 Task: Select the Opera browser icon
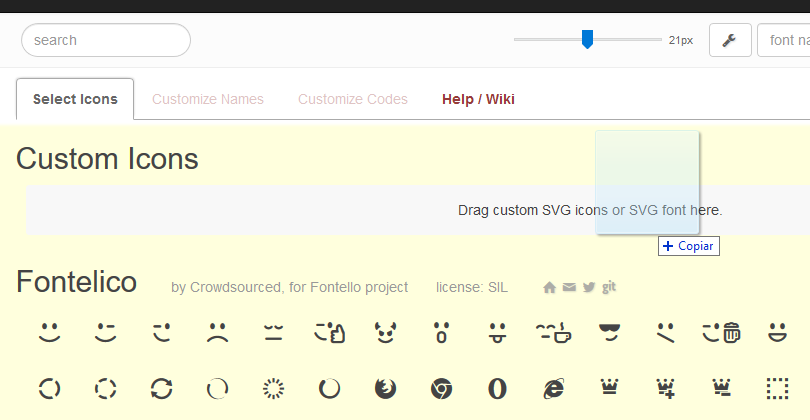pyautogui.click(x=497, y=389)
